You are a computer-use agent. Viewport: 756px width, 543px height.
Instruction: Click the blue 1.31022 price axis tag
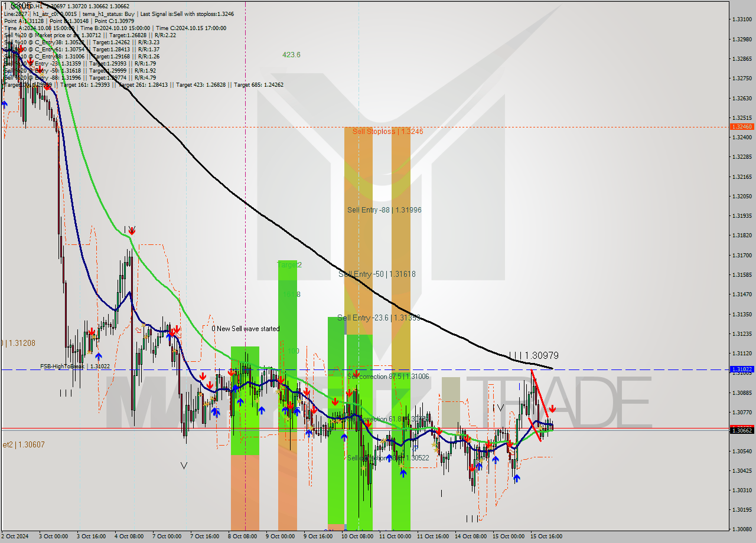pyautogui.click(x=741, y=369)
